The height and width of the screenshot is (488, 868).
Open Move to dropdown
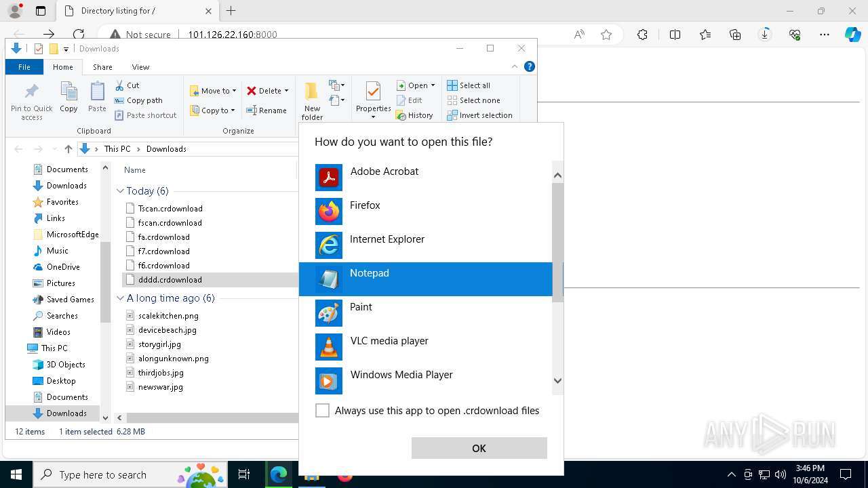click(x=213, y=91)
